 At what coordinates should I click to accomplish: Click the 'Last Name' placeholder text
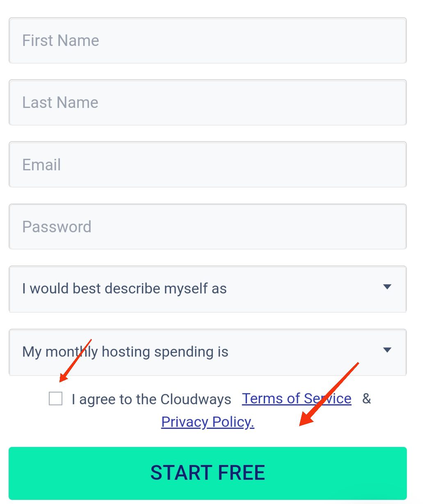[60, 103]
